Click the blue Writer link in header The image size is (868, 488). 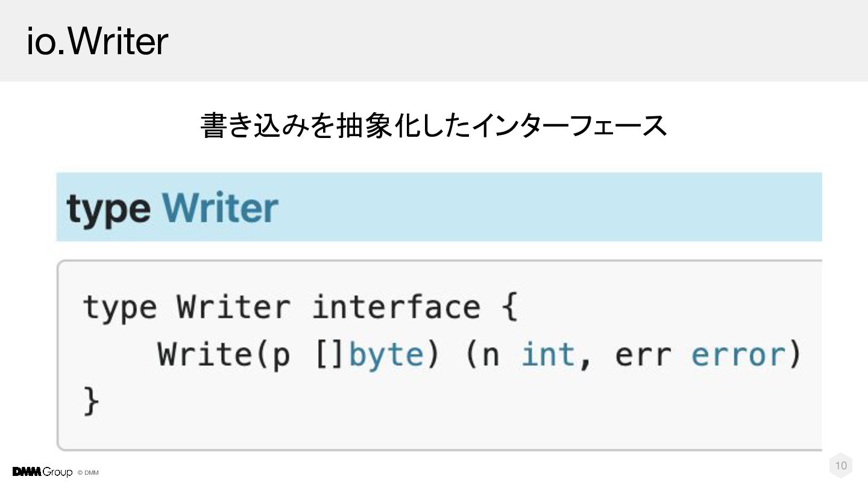tap(220, 209)
